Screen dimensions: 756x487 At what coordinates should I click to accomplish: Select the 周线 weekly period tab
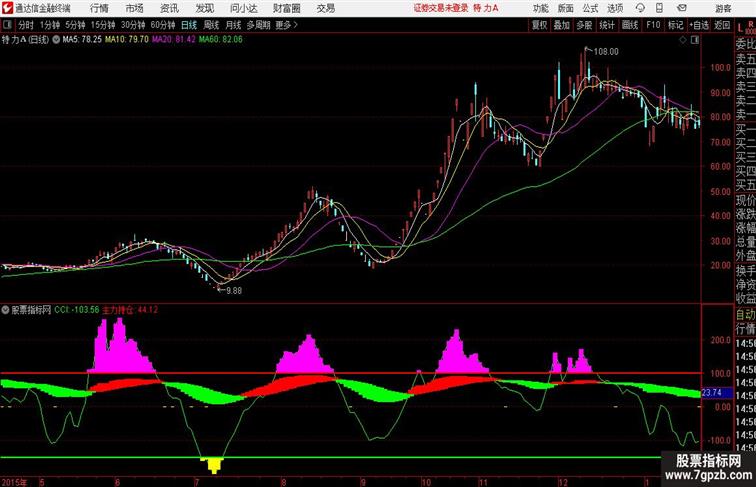pyautogui.click(x=211, y=25)
